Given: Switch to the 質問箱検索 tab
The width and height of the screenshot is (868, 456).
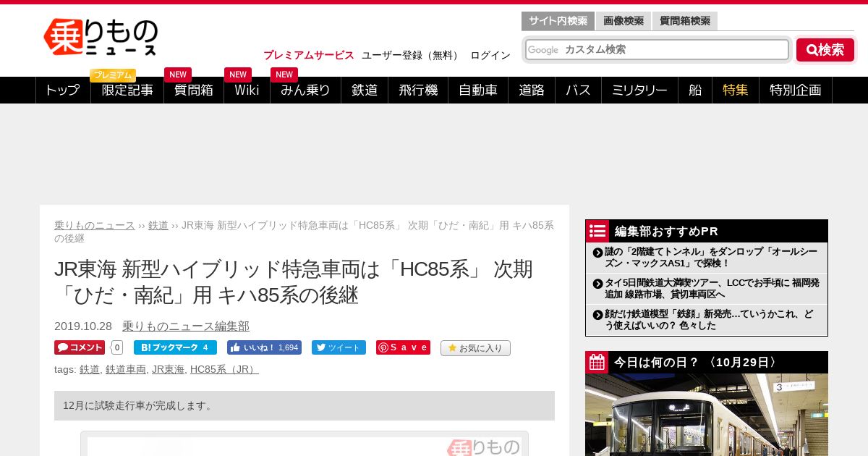Looking at the screenshot, I should tap(685, 21).
